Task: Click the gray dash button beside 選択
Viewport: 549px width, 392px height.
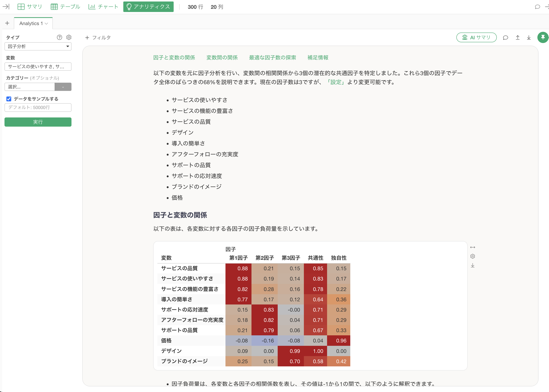Action: (63, 87)
